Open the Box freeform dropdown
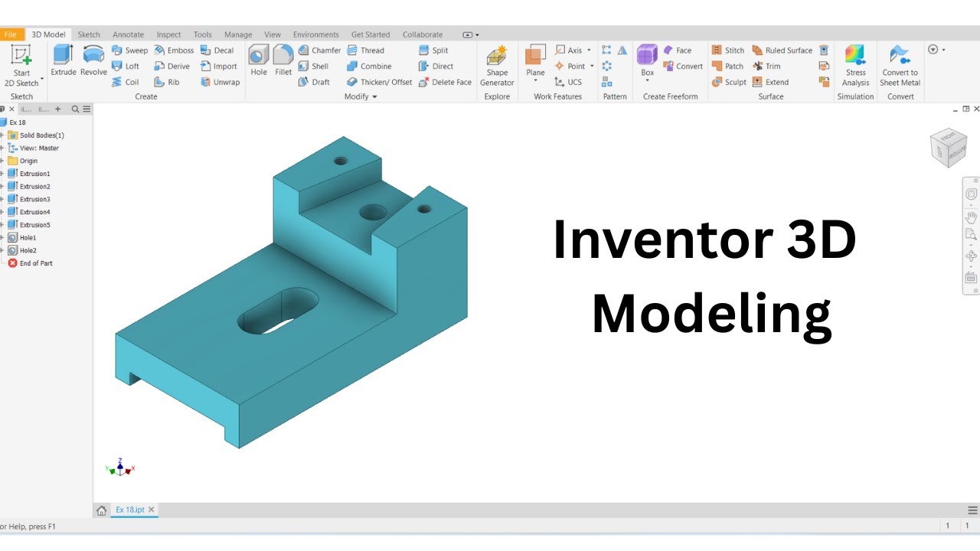The height and width of the screenshot is (551, 980). [x=647, y=81]
